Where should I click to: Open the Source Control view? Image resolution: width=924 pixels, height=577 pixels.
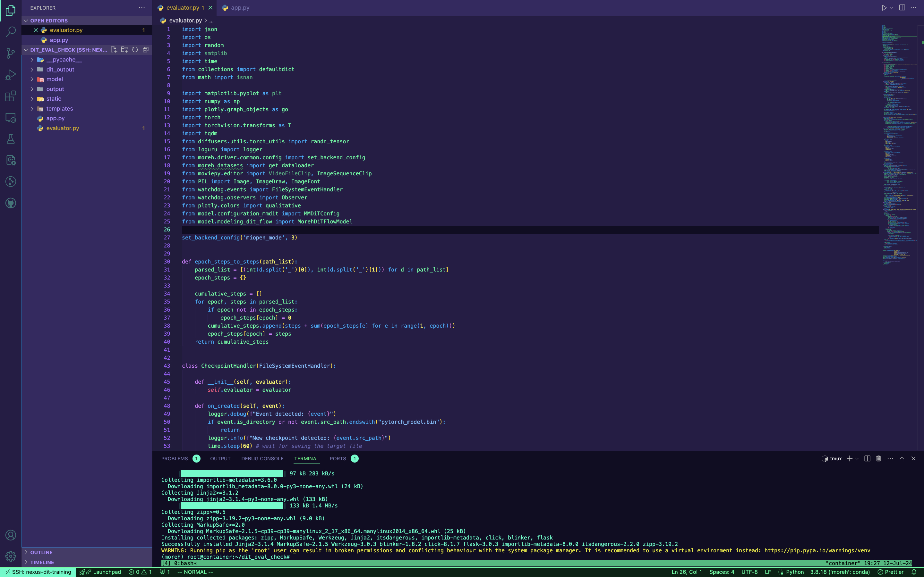click(11, 53)
